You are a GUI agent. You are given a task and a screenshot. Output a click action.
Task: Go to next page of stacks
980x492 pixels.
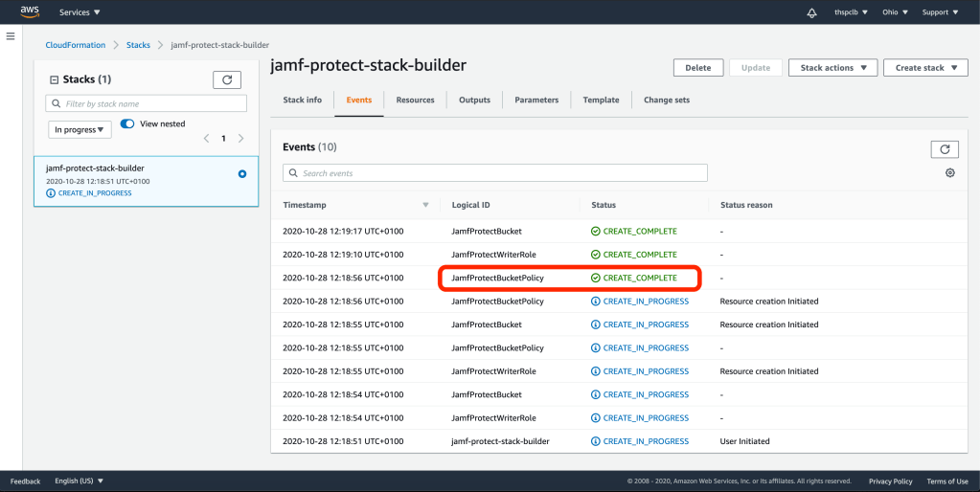coord(240,139)
